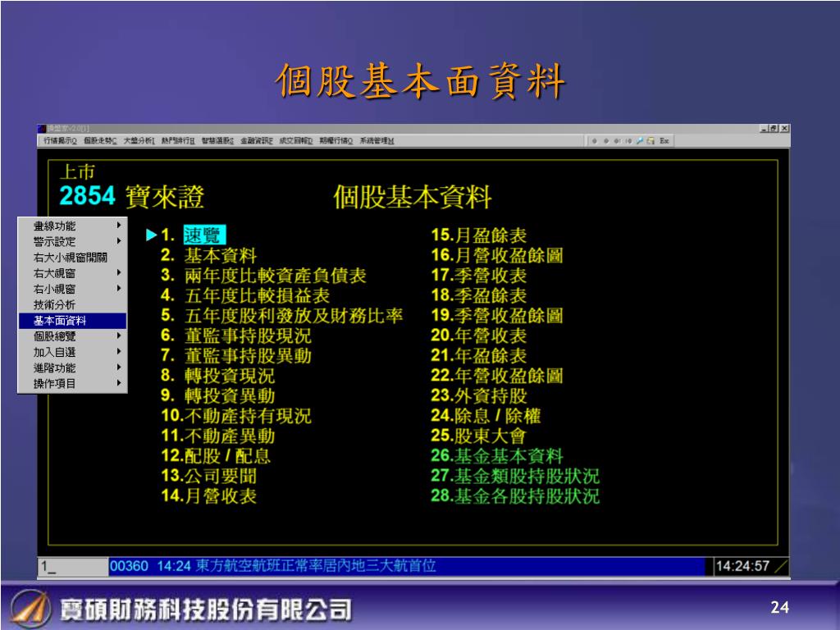Open item 9 轉投資異動
The height and width of the screenshot is (630, 840).
pos(218,396)
